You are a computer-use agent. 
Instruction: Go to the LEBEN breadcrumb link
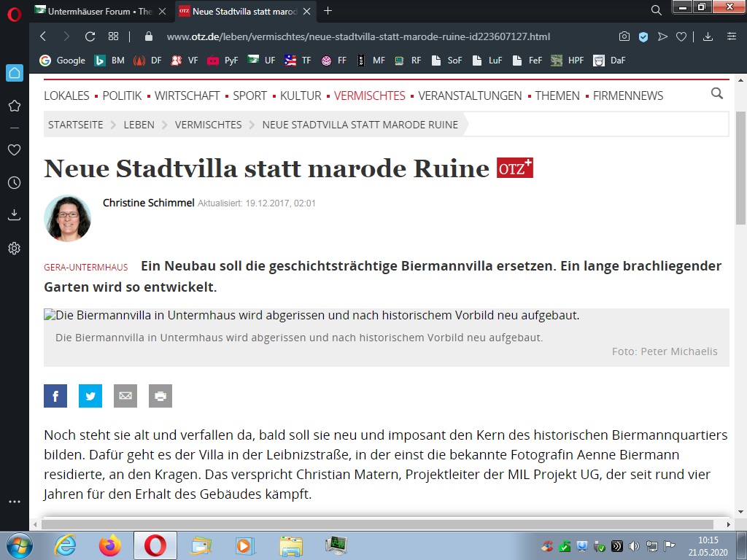[x=139, y=125]
